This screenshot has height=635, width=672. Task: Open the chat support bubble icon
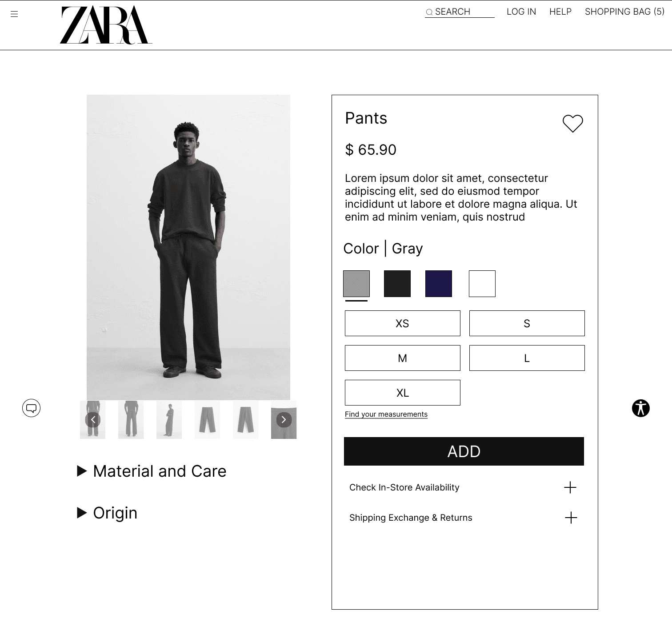coord(31,408)
